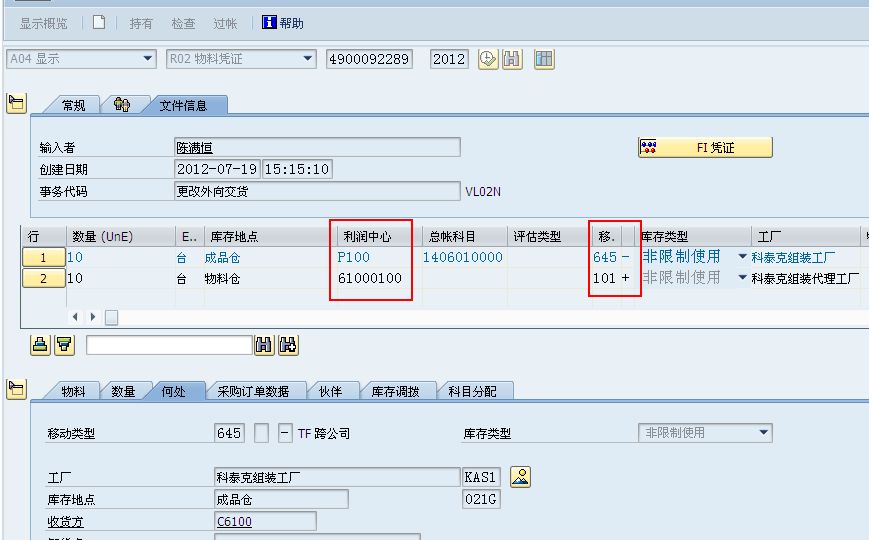Open the 采购订单数据 tab
Screen dimensions: 869x540
[x=253, y=391]
